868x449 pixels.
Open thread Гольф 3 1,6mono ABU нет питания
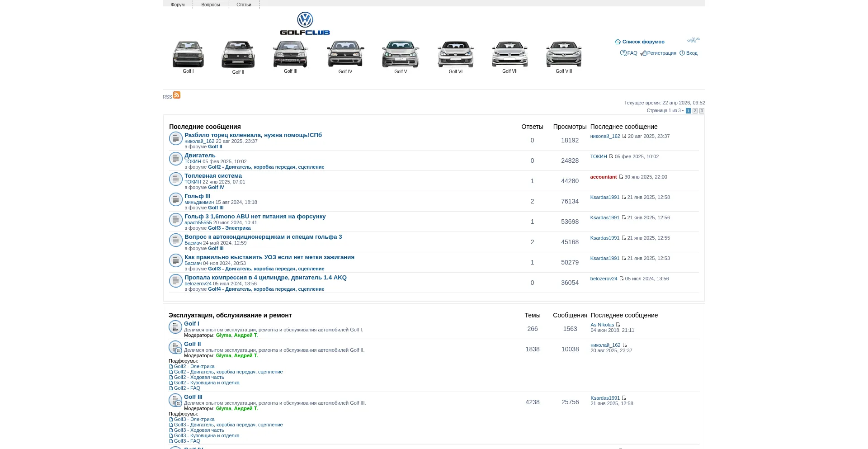coord(255,216)
